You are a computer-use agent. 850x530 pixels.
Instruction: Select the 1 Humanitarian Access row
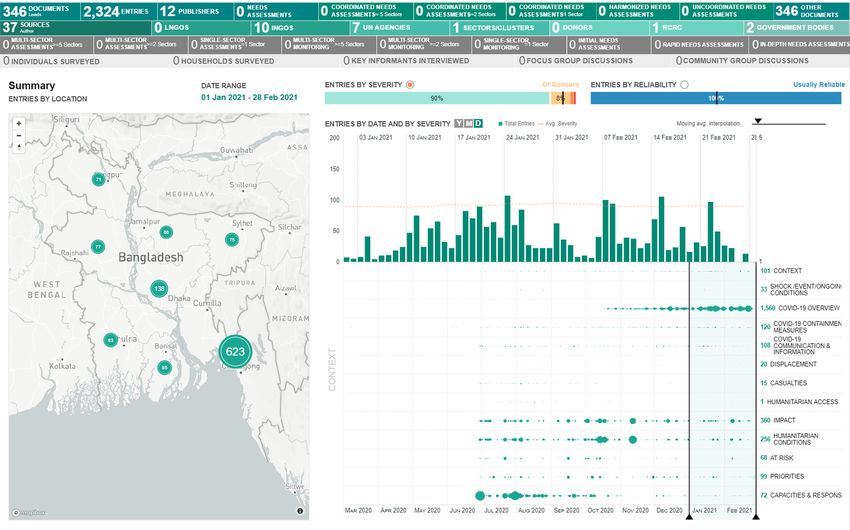coord(800,402)
